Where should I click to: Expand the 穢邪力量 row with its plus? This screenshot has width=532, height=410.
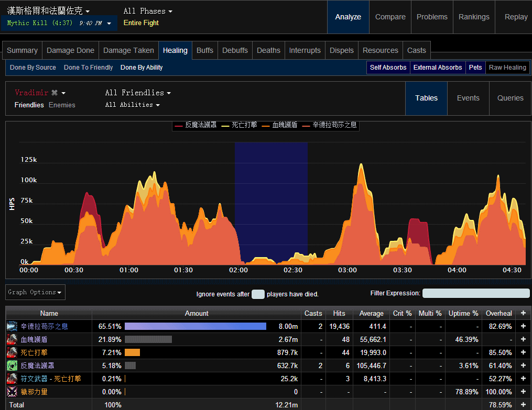[523, 392]
